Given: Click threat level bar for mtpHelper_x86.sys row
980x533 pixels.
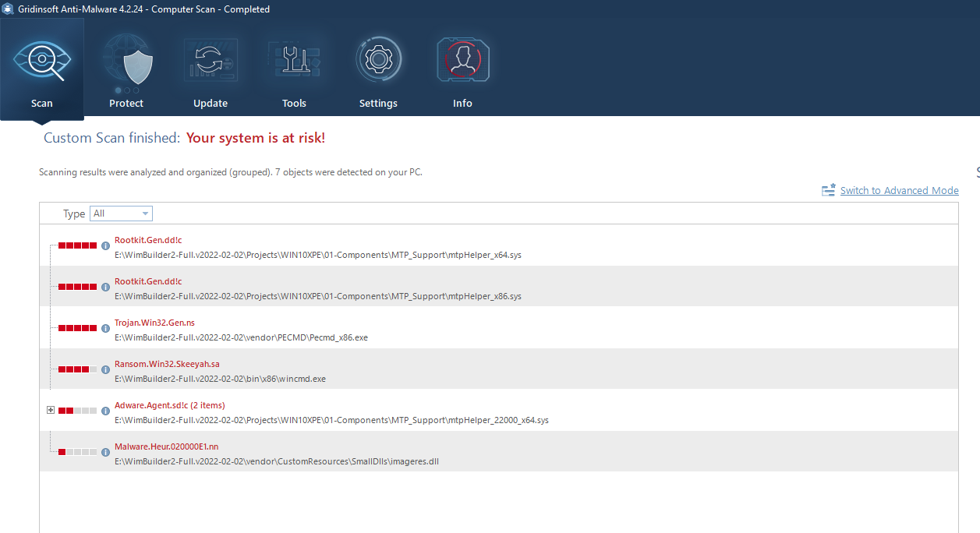Looking at the screenshot, I should click(78, 287).
